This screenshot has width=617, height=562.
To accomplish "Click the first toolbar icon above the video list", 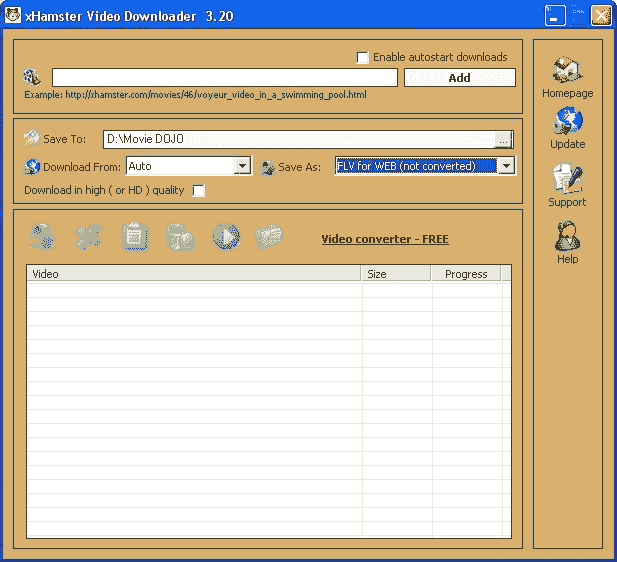I will [x=42, y=237].
